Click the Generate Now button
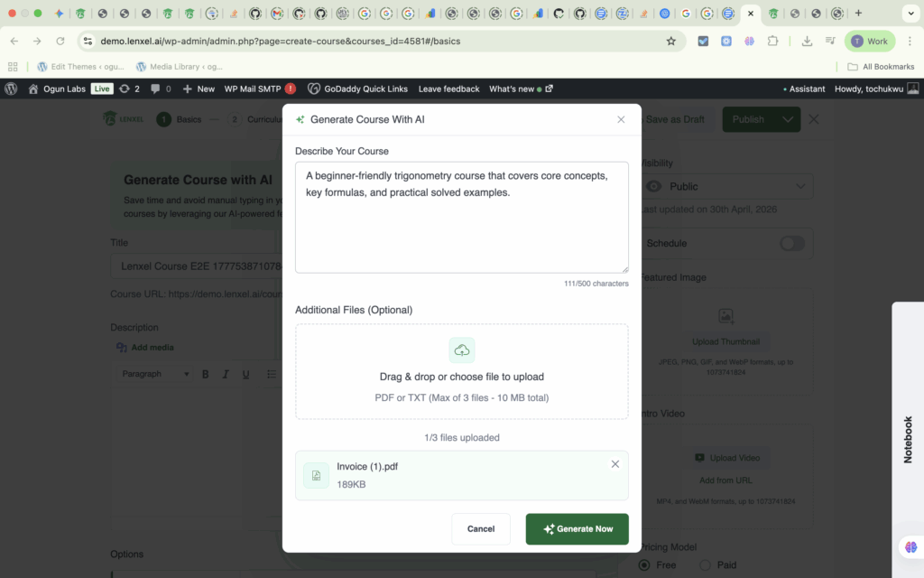924x578 pixels. pos(577,529)
